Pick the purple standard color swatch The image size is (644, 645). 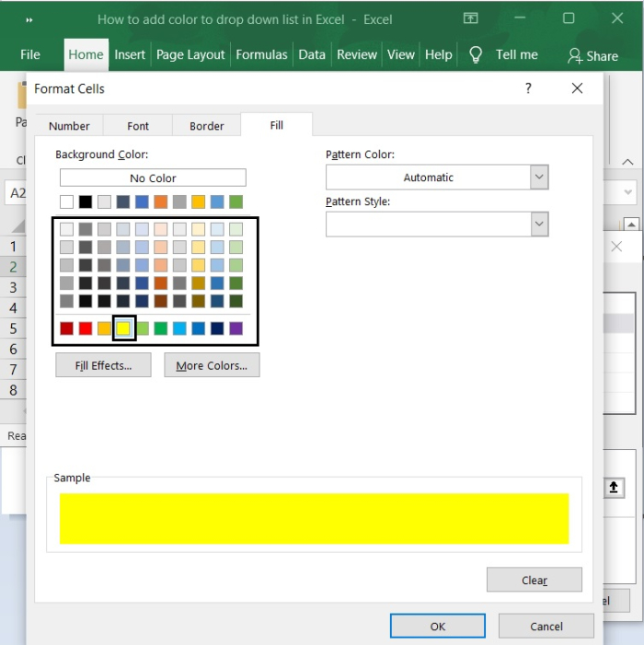(236, 328)
